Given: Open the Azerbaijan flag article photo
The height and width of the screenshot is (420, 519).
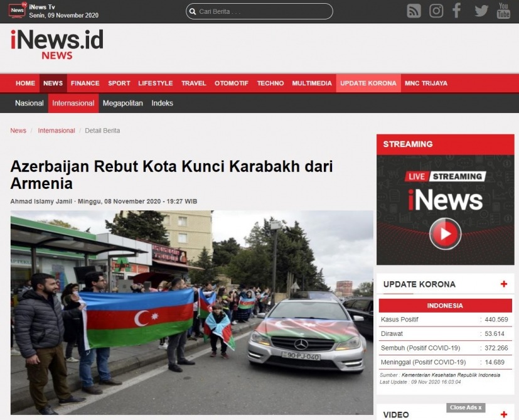Looking at the screenshot, I should pyautogui.click(x=191, y=312).
